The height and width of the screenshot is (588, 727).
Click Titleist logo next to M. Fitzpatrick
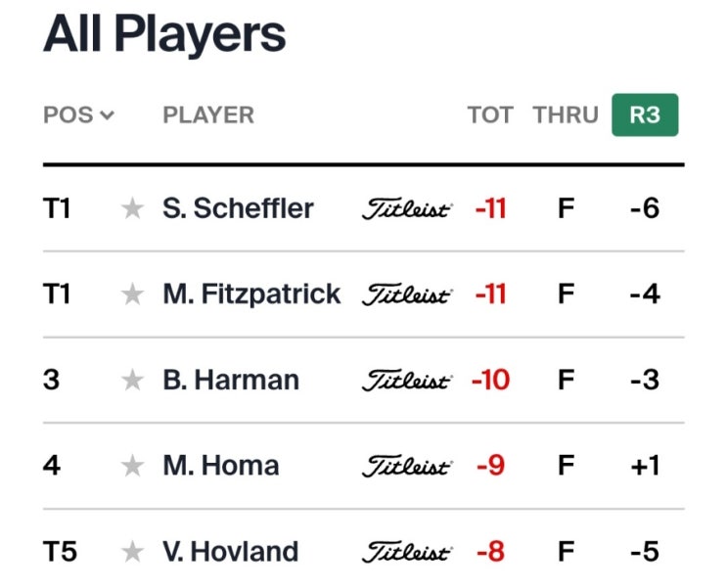point(407,294)
